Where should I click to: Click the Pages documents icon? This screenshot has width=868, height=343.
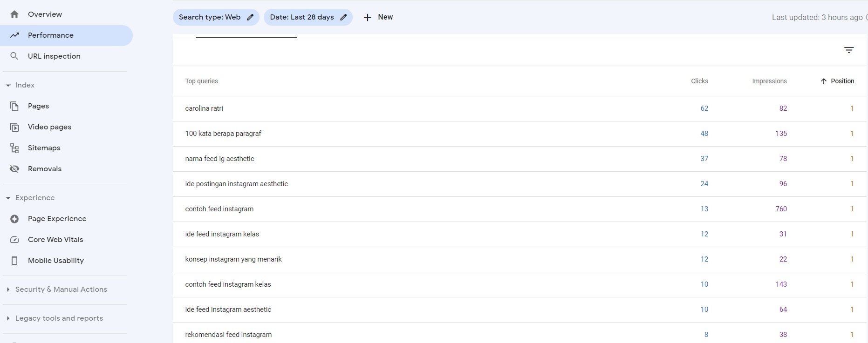click(x=14, y=106)
